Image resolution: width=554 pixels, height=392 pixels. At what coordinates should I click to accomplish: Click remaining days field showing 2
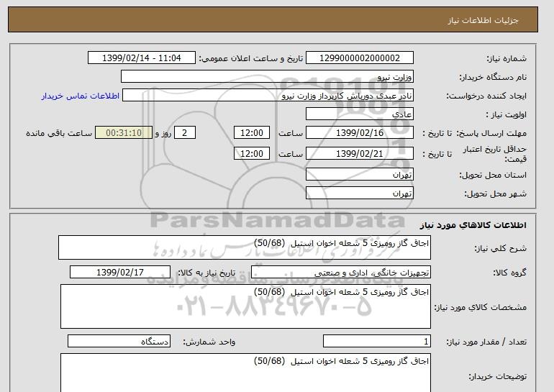coord(184,133)
